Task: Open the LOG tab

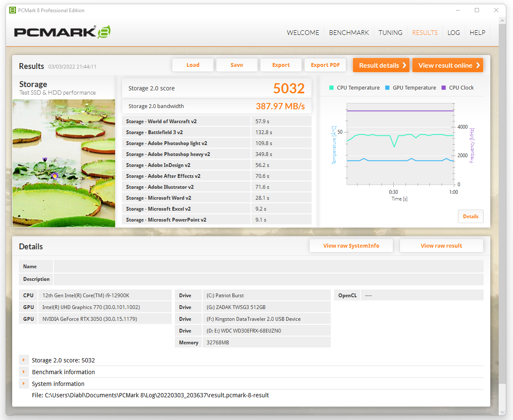Action: (453, 32)
